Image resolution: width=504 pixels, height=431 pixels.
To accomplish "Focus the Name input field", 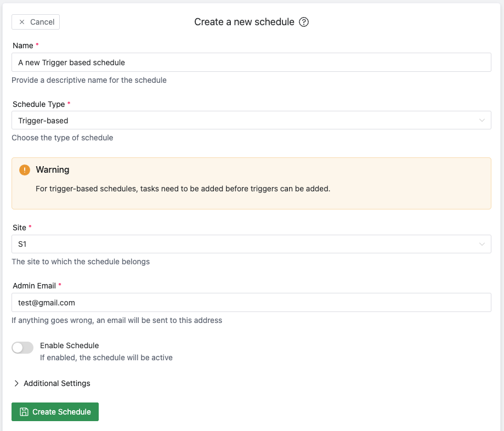I will coord(251,63).
